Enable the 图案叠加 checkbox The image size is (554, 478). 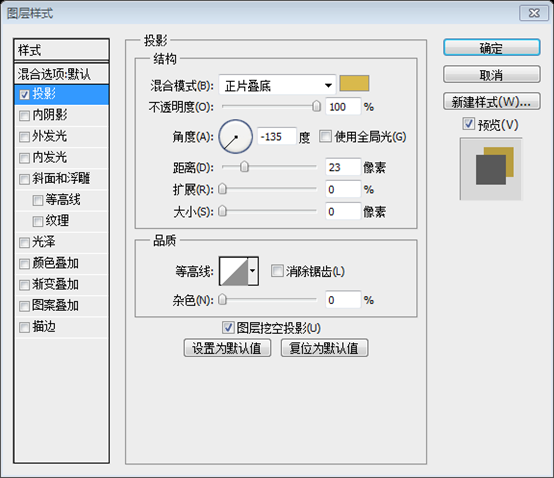(24, 307)
